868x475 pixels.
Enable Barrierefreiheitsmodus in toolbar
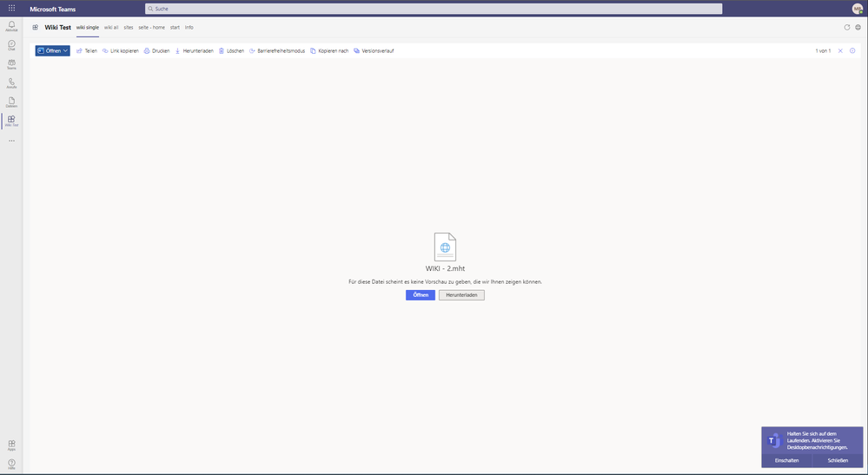pyautogui.click(x=277, y=51)
